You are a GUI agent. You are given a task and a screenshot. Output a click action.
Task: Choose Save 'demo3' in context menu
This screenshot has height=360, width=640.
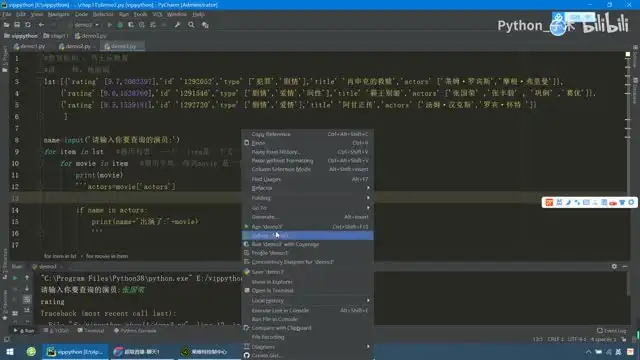[308, 272]
